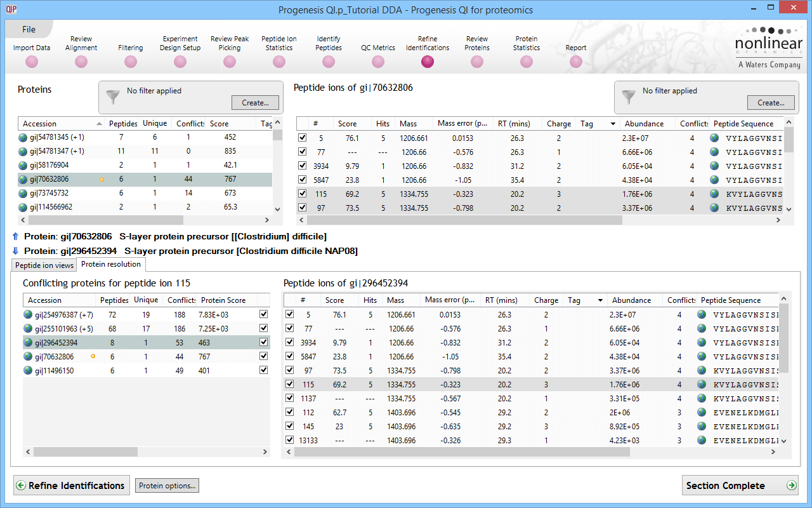The width and height of the screenshot is (812, 508).
Task: Create a filter for peptide ions
Action: [771, 102]
